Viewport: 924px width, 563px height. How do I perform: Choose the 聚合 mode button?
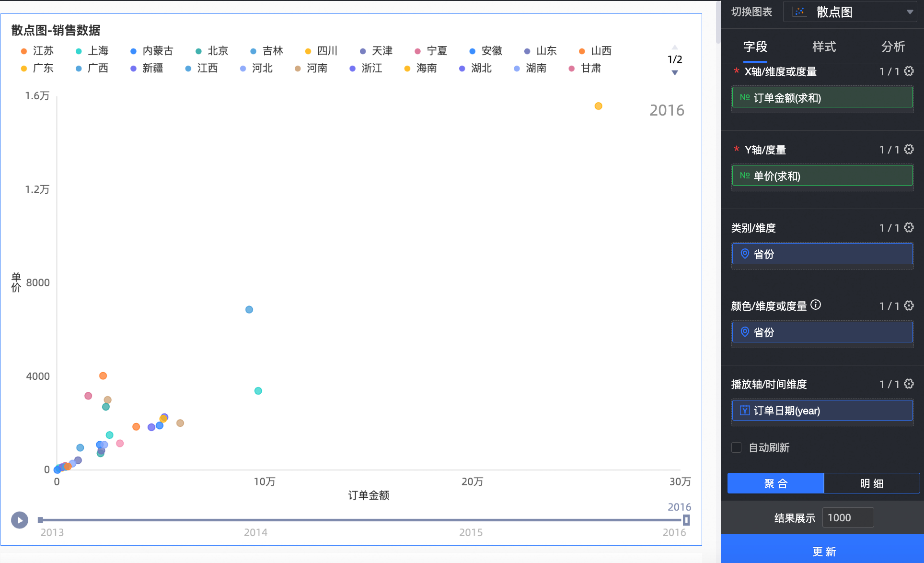point(775,483)
